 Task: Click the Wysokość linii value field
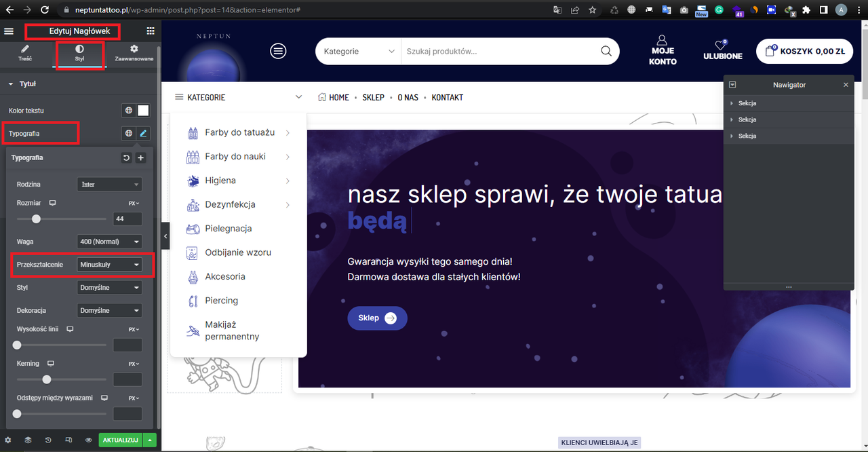[x=127, y=345]
